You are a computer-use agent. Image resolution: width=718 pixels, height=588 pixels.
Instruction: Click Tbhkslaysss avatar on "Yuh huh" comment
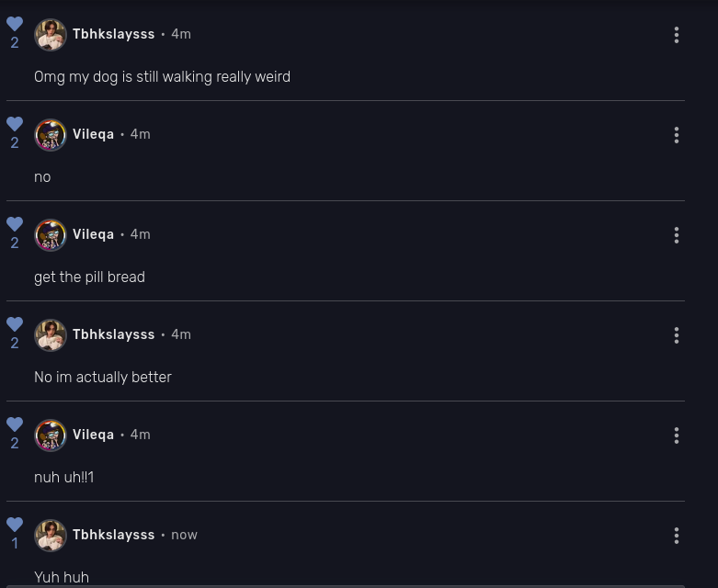tap(51, 536)
